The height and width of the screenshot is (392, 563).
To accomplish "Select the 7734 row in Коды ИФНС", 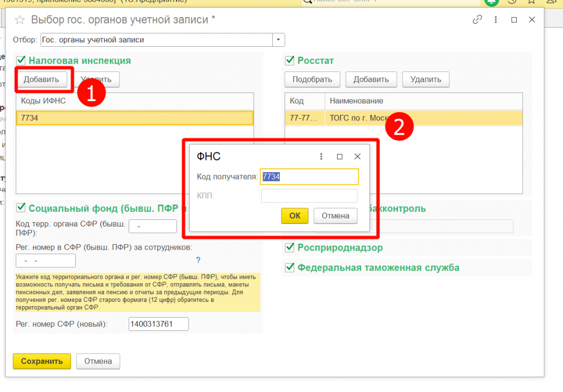I will (x=135, y=118).
